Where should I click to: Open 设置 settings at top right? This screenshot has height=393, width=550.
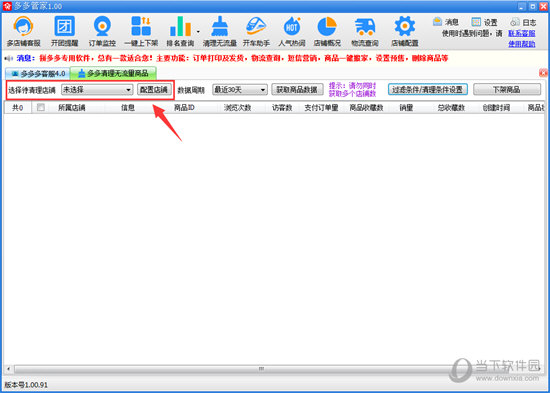(x=484, y=22)
